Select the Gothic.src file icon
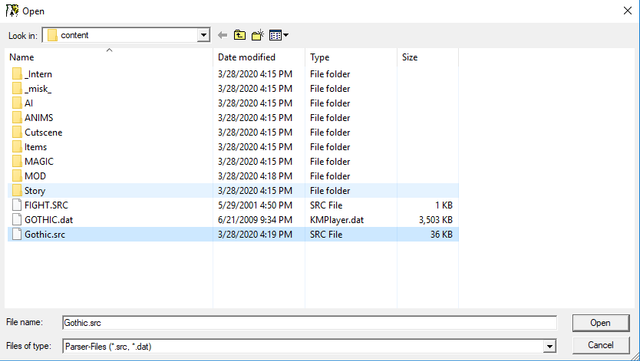The height and width of the screenshot is (361, 640). [17, 234]
